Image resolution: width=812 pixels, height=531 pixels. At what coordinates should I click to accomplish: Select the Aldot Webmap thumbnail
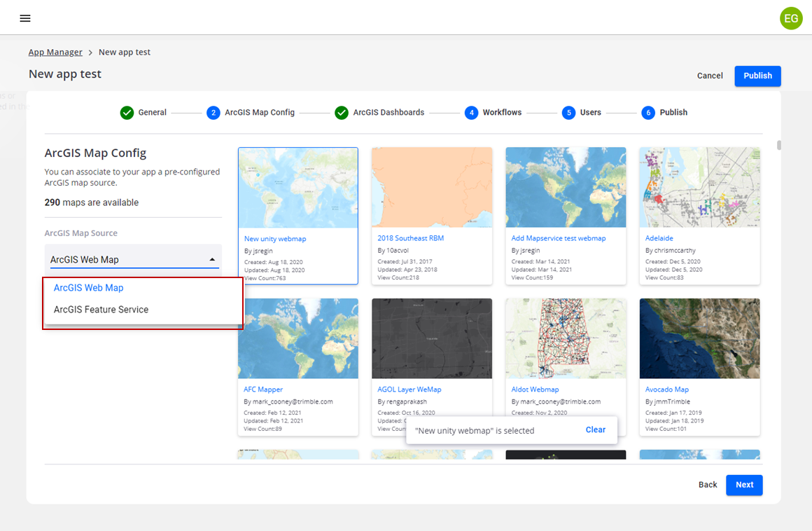pyautogui.click(x=566, y=338)
